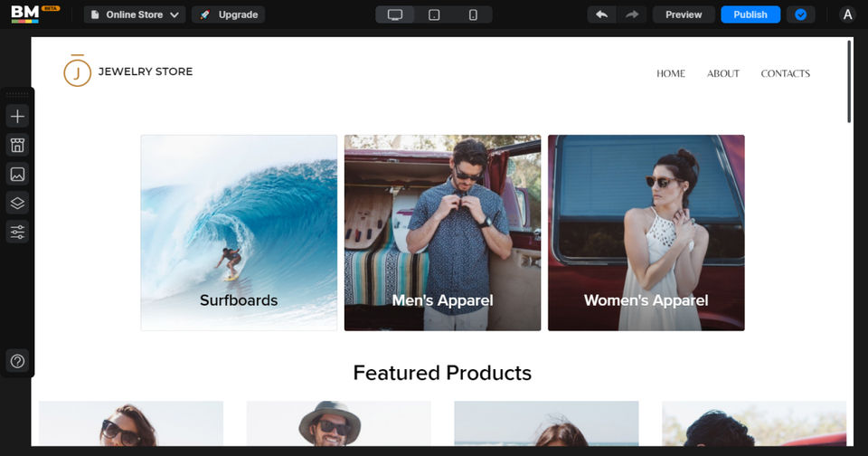Switch to desktop view
Screen dimensions: 868x456
(x=395, y=14)
